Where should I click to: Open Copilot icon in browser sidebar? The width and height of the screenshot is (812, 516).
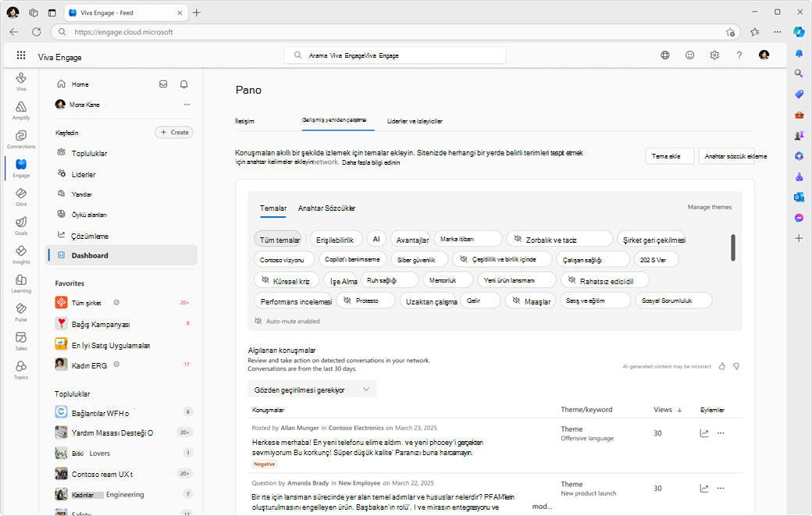click(x=799, y=32)
